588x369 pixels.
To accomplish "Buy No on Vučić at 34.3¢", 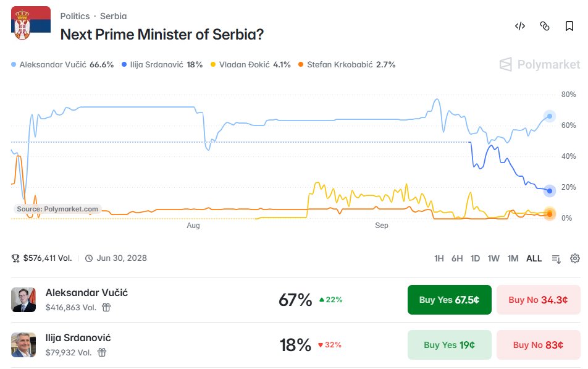I will coord(538,300).
